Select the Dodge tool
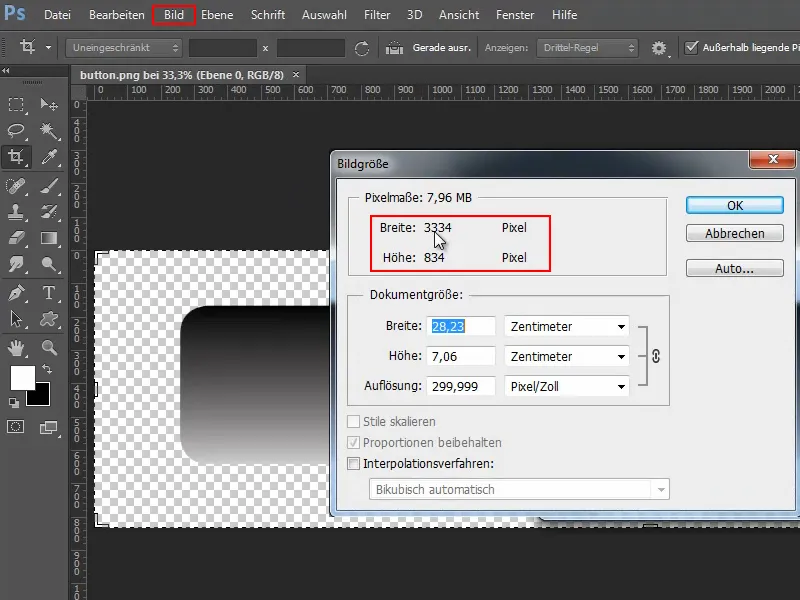Image resolution: width=800 pixels, height=600 pixels. [49, 264]
